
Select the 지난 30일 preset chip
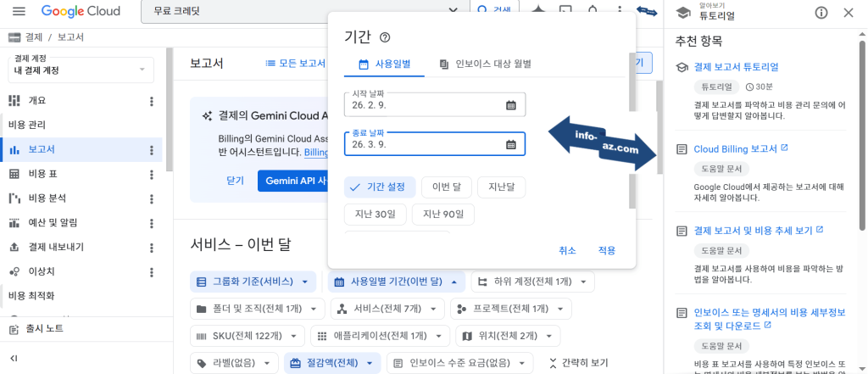pos(376,215)
